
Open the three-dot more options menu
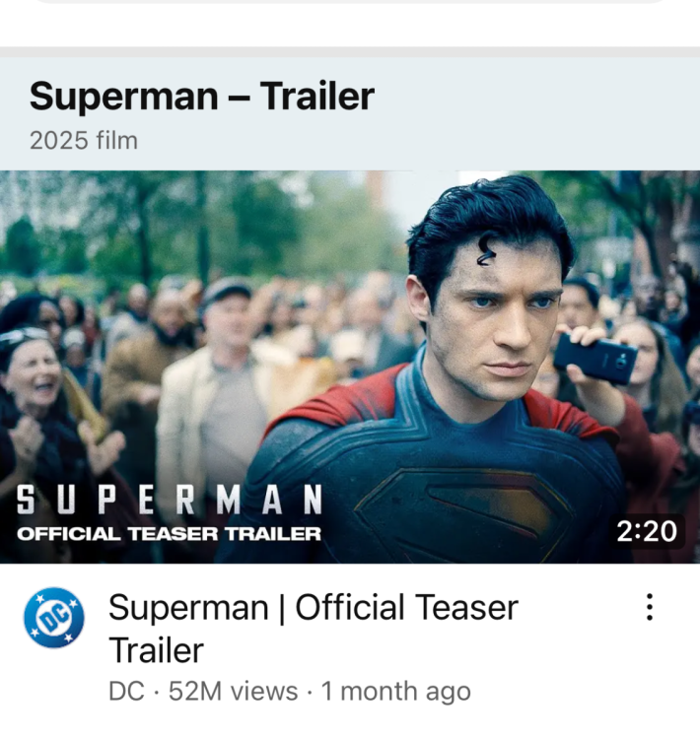[x=649, y=607]
